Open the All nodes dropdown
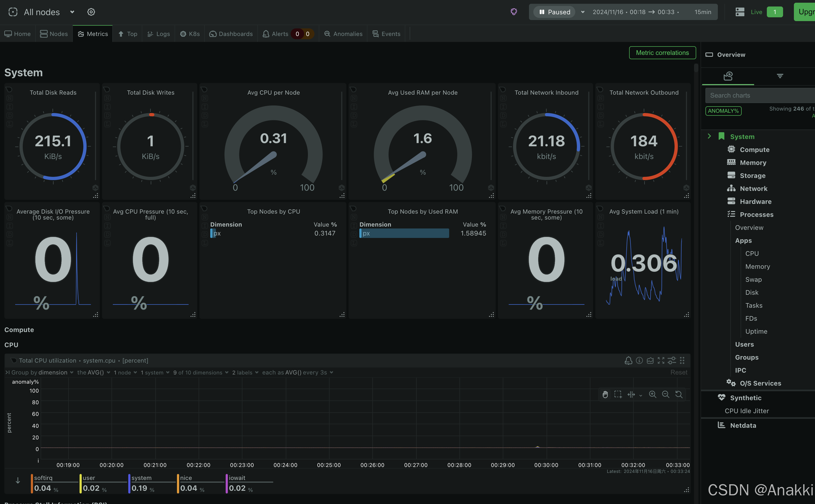 click(72, 12)
